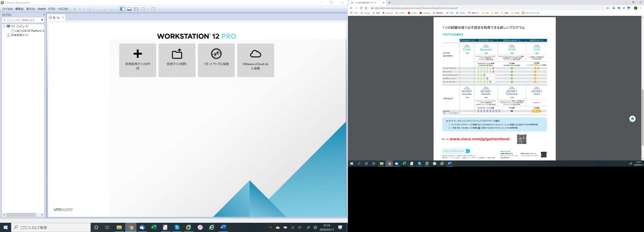Open Cortana circle beside taskbar search box
Screen dimensions: 644x232
(96, 227)
